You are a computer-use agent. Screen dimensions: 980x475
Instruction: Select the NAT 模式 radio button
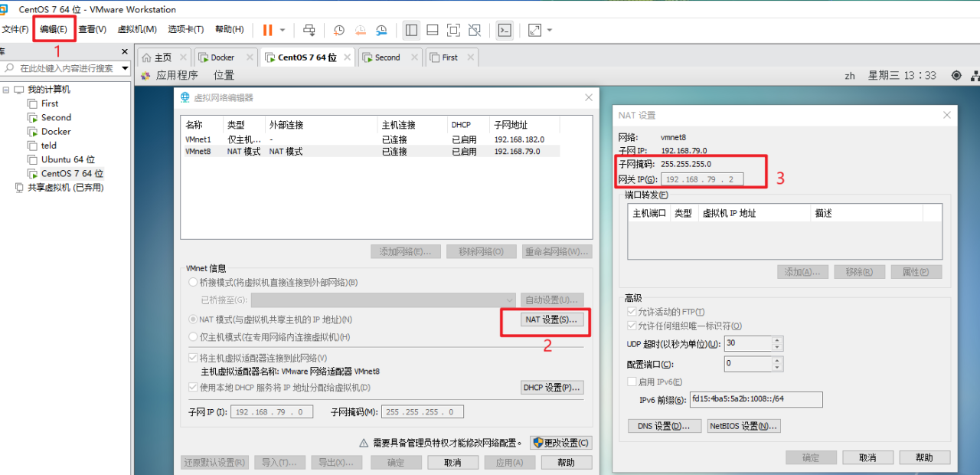click(193, 319)
